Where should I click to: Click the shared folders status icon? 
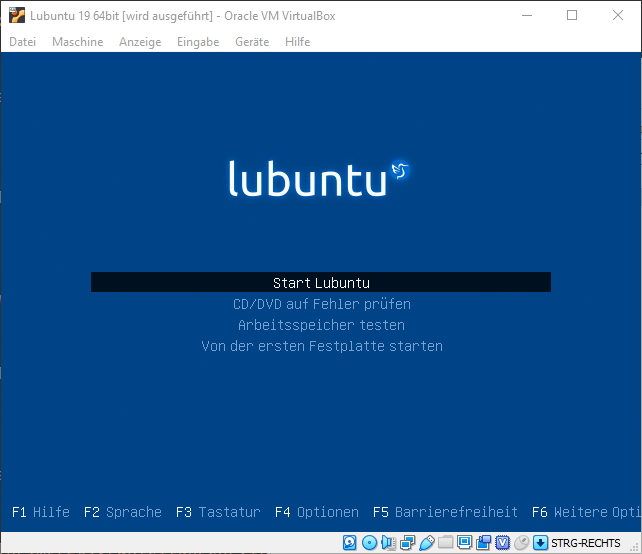tap(445, 543)
